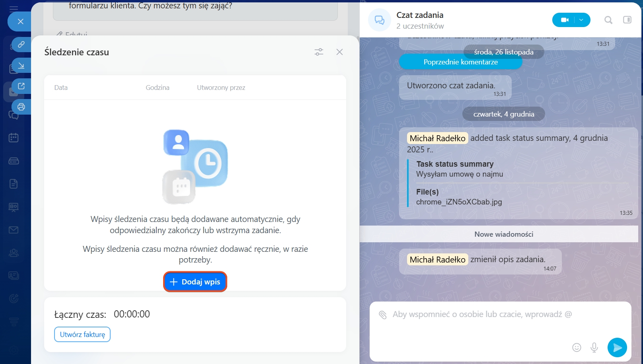643x364 pixels.
Task: Click the Utwórz fakturę button
Action: pos(82,335)
